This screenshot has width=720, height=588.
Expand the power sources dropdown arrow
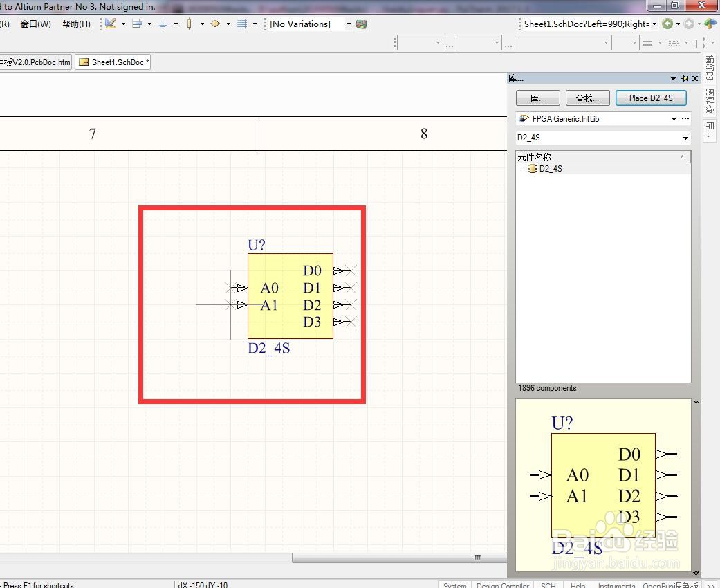(x=176, y=24)
